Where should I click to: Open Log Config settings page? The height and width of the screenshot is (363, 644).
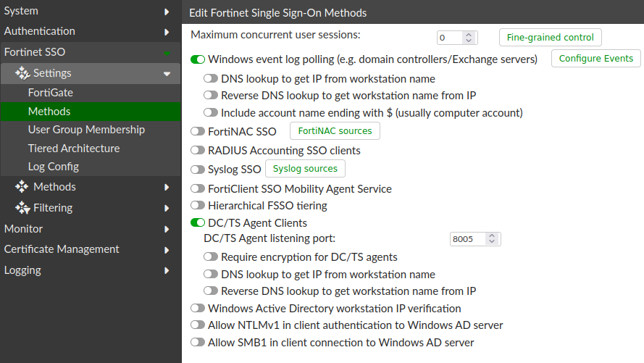(54, 167)
